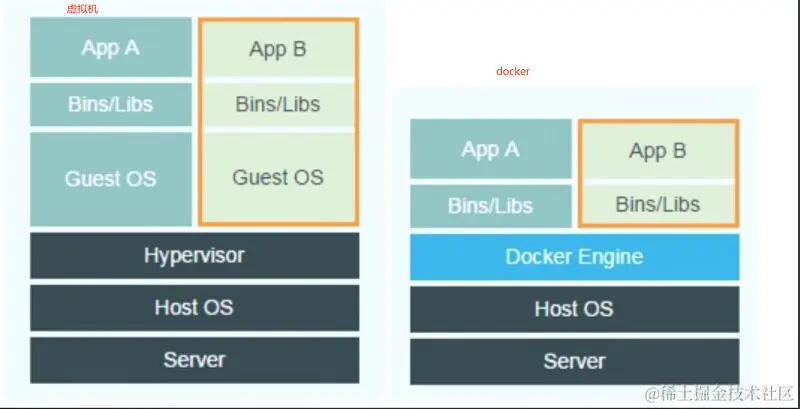Click the red docker label

[513, 71]
